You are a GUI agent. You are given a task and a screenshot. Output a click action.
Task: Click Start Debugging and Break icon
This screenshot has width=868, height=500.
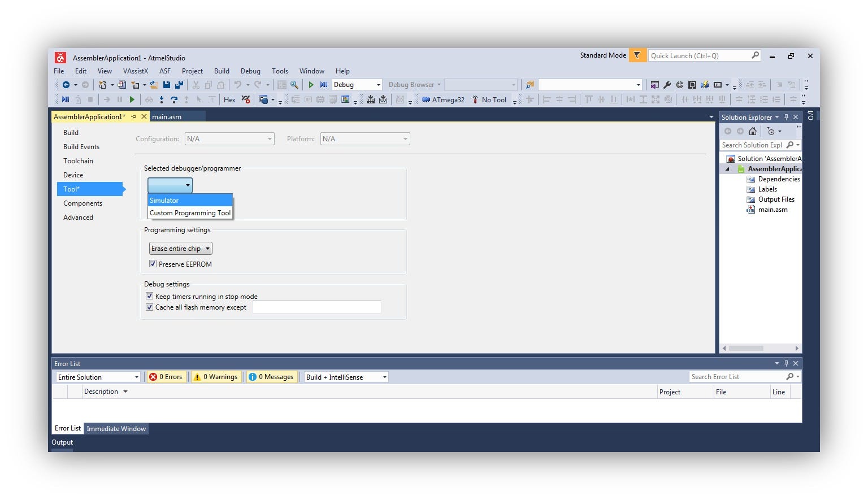[x=324, y=85]
